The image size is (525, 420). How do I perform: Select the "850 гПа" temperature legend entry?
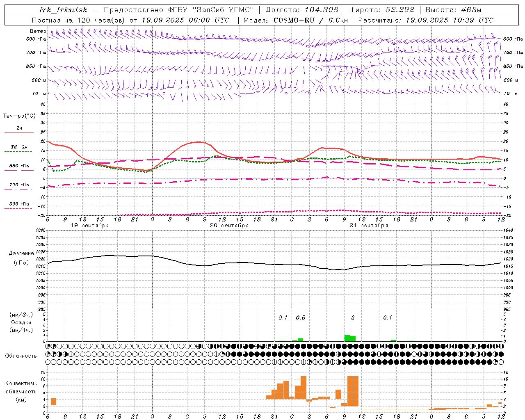point(19,166)
